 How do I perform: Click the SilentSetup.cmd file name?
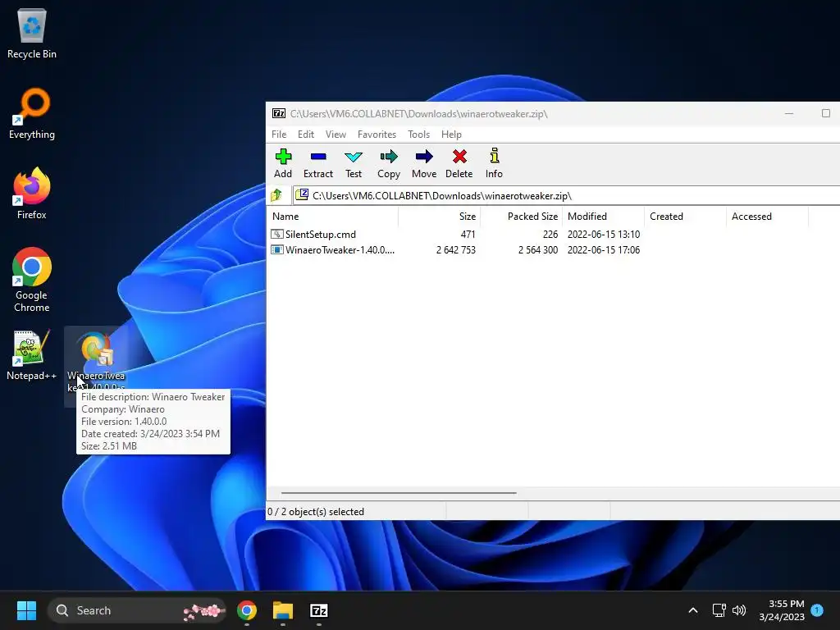click(321, 234)
